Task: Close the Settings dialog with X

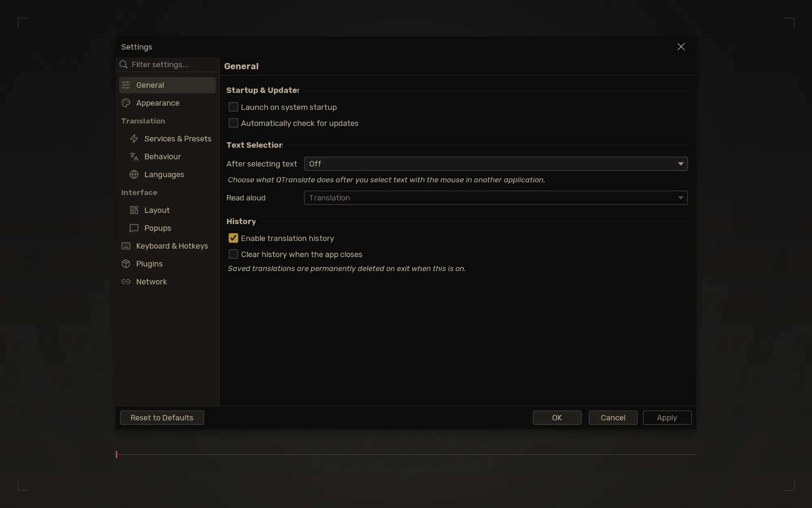Action: tap(681, 47)
